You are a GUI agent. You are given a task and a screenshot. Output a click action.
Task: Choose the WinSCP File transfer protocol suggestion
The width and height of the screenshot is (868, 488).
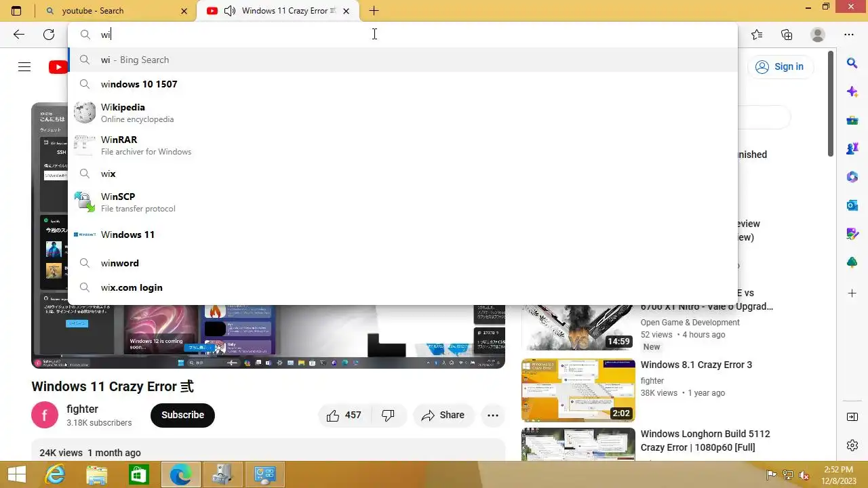(x=403, y=202)
